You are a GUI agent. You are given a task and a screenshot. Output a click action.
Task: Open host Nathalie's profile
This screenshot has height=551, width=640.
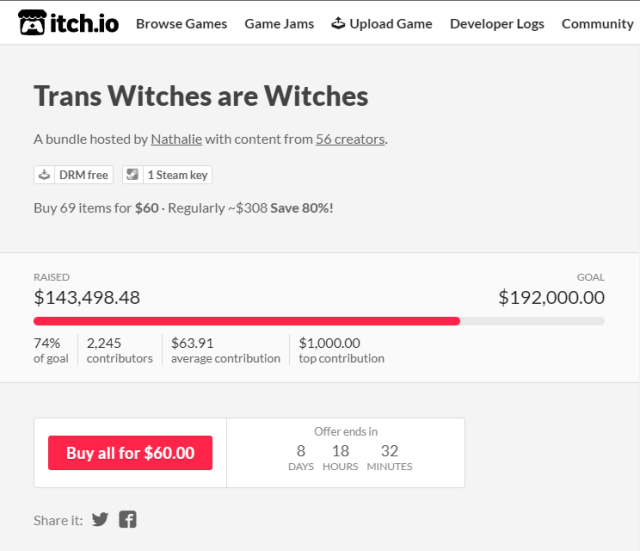176,139
